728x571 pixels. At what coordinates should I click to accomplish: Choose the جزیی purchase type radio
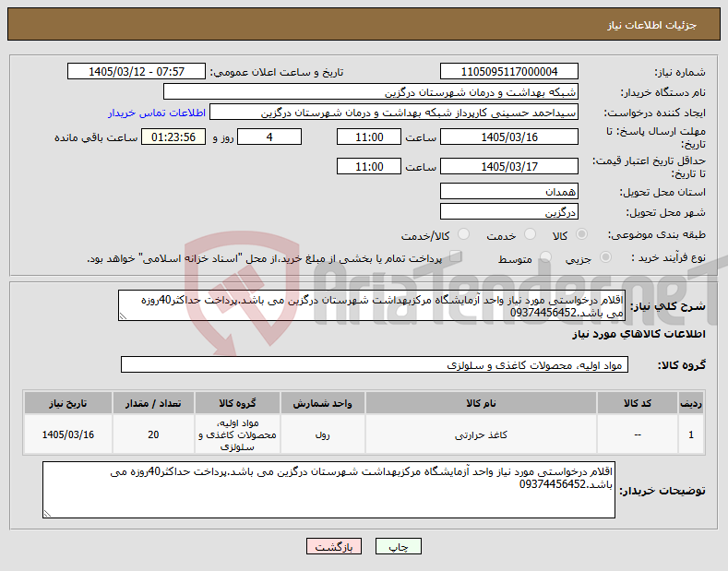605,257
